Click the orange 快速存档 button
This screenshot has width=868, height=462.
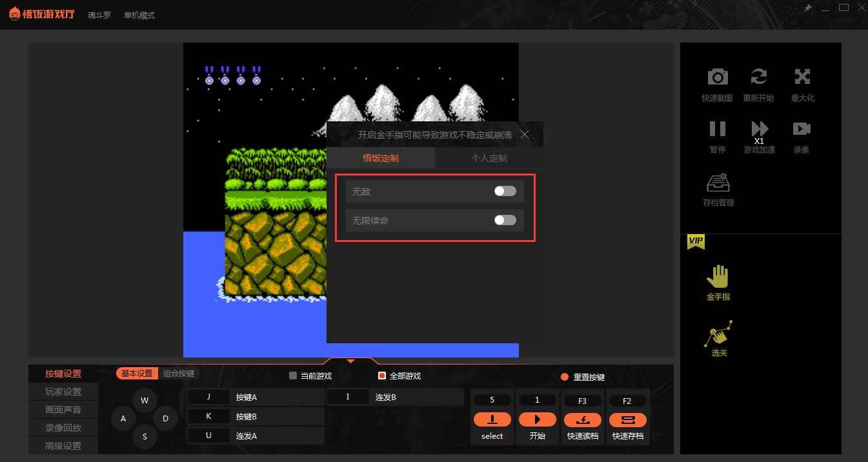(627, 419)
